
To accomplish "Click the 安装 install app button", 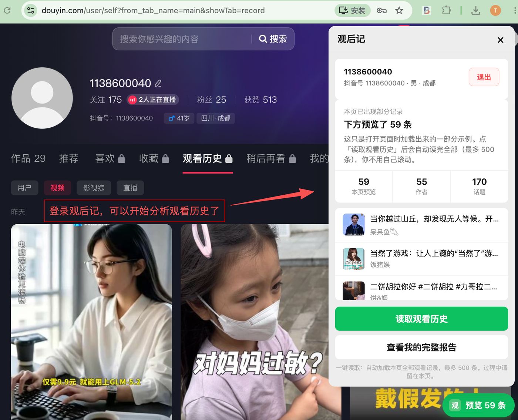I will [x=352, y=10].
